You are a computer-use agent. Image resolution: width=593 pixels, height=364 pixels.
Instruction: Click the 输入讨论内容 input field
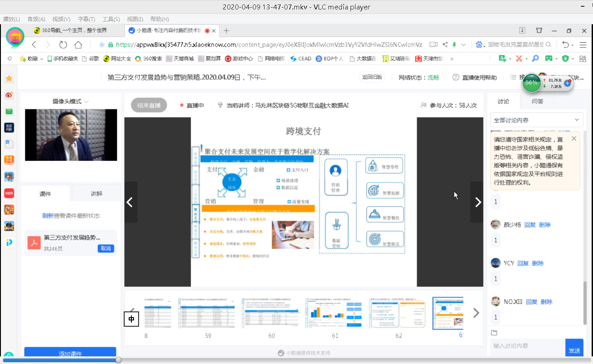tap(527, 346)
